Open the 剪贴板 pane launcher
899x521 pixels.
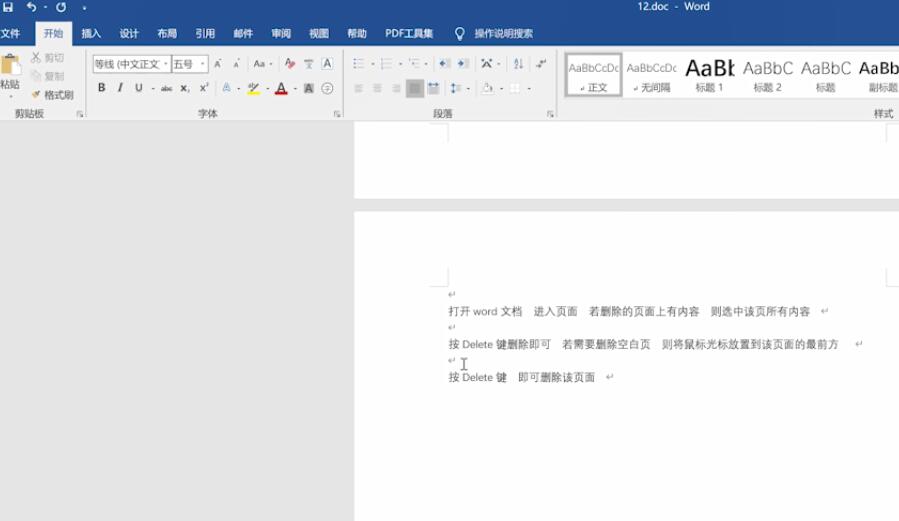coord(80,114)
